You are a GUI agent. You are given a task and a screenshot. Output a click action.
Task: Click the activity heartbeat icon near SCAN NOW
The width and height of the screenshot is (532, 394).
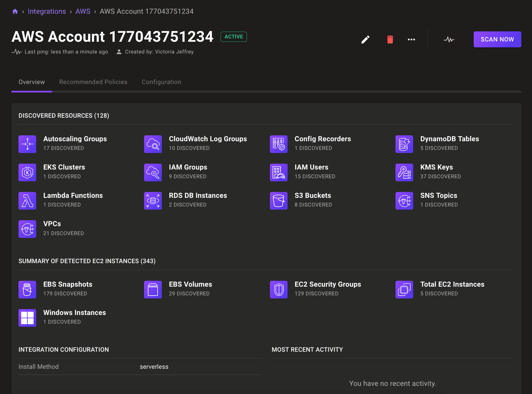[449, 40]
